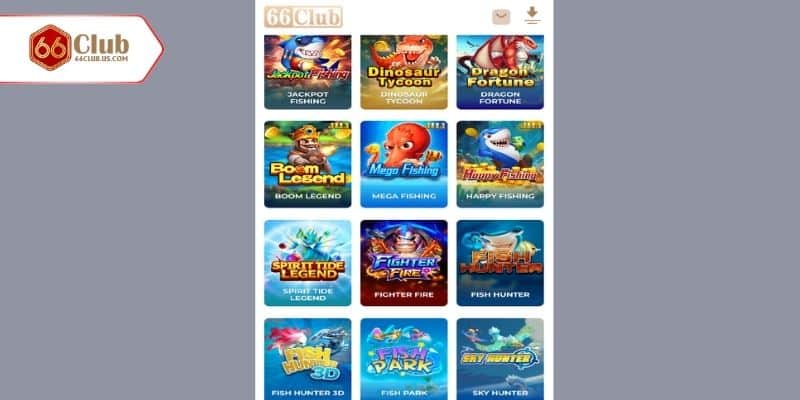Click the 66Club hexagon badge logo
This screenshot has height=400, width=800.
50,47
